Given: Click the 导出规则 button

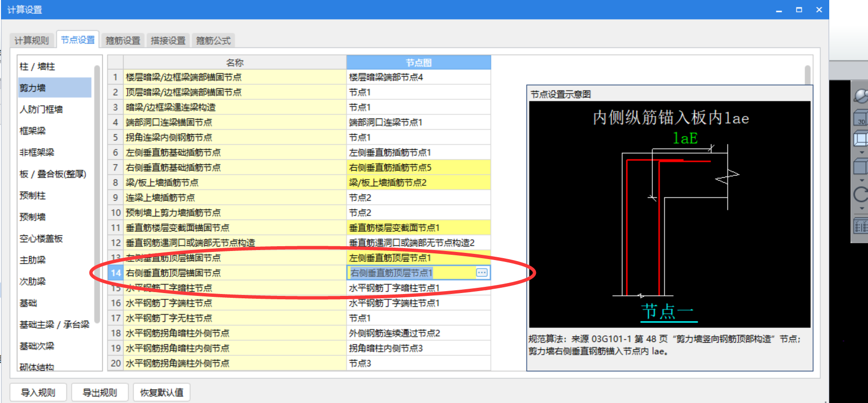Looking at the screenshot, I should coord(100,392).
